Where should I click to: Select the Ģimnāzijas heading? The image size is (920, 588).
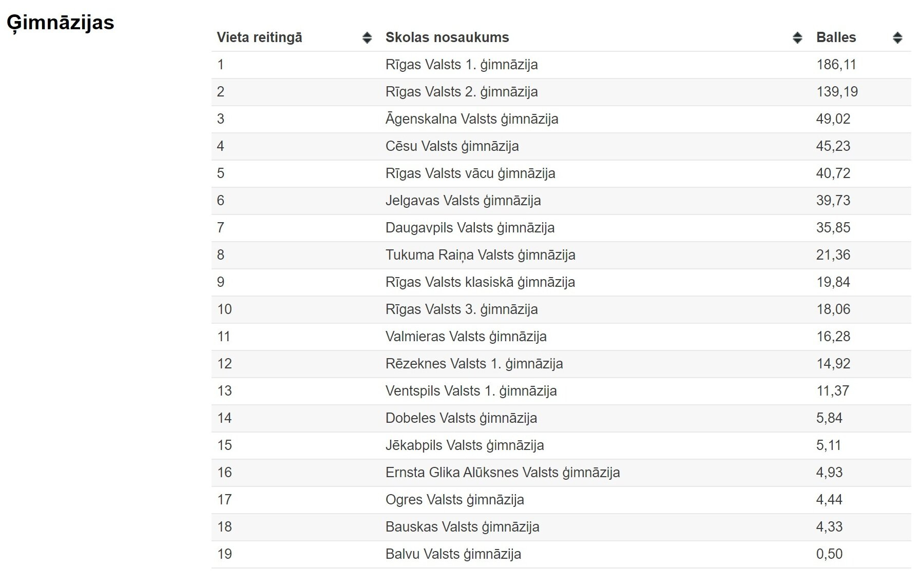61,23
